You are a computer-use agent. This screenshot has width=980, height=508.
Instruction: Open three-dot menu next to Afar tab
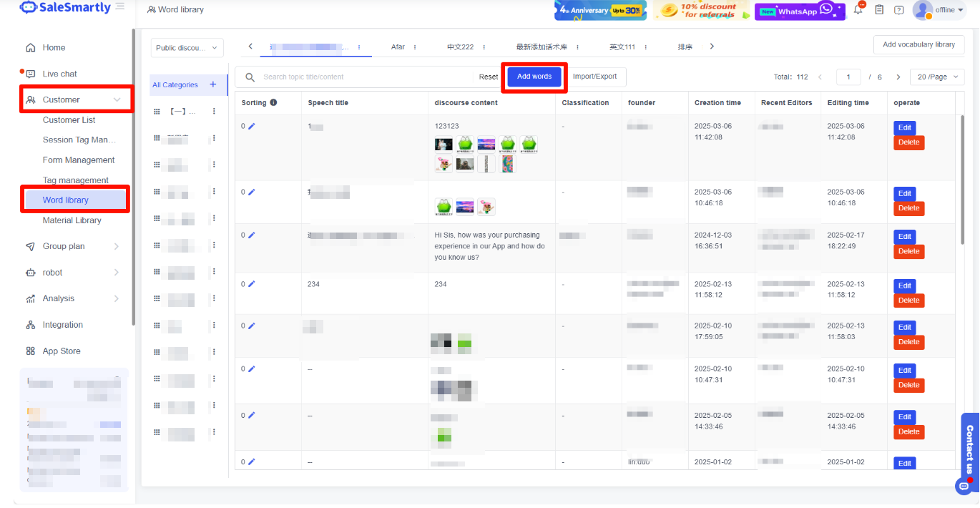(x=415, y=47)
